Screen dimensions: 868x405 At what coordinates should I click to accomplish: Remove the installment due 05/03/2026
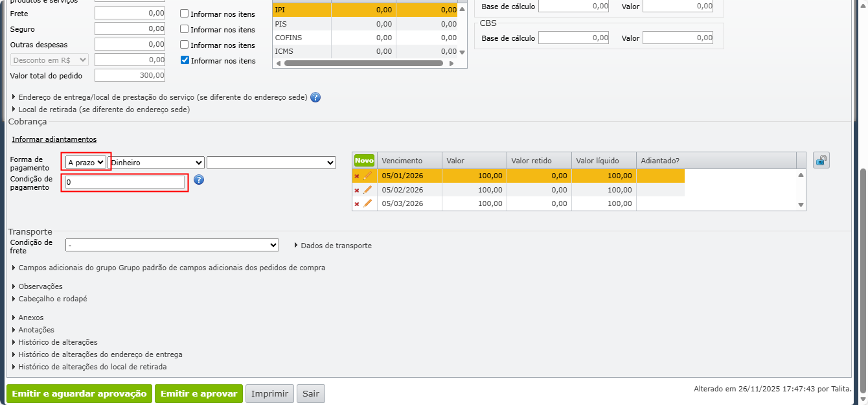click(357, 203)
